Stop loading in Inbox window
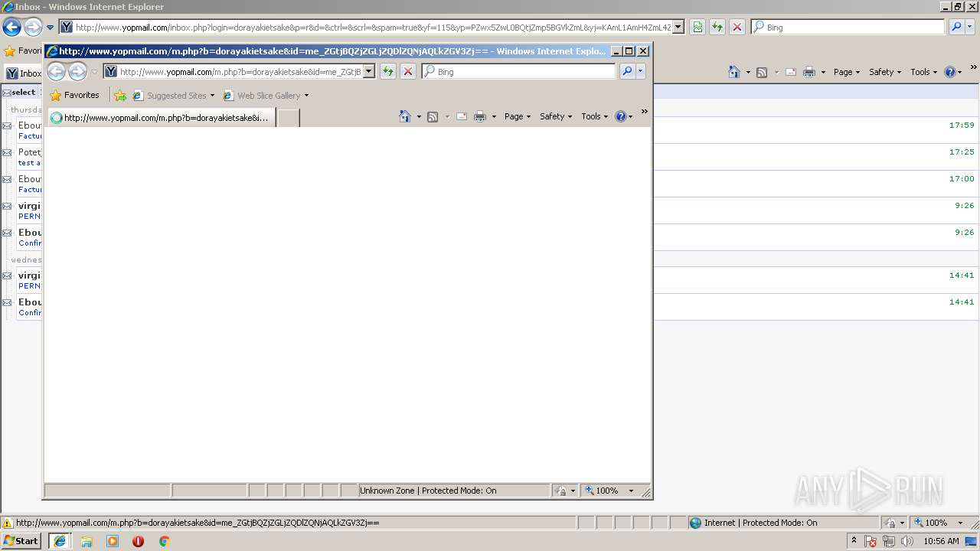 pos(737,27)
